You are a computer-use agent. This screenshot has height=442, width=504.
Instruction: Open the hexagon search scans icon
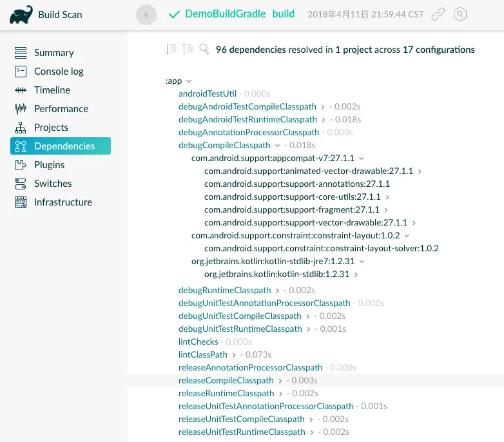click(460, 14)
